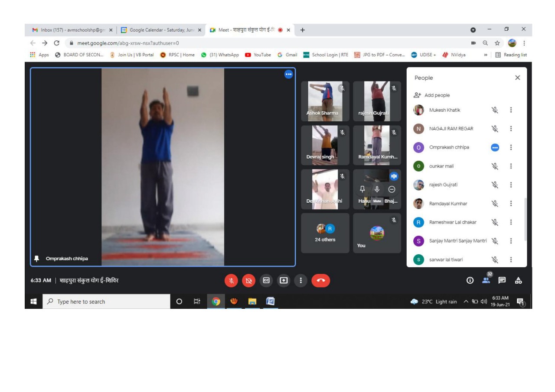Go back in browser history
This screenshot has width=555, height=392.
point(33,43)
